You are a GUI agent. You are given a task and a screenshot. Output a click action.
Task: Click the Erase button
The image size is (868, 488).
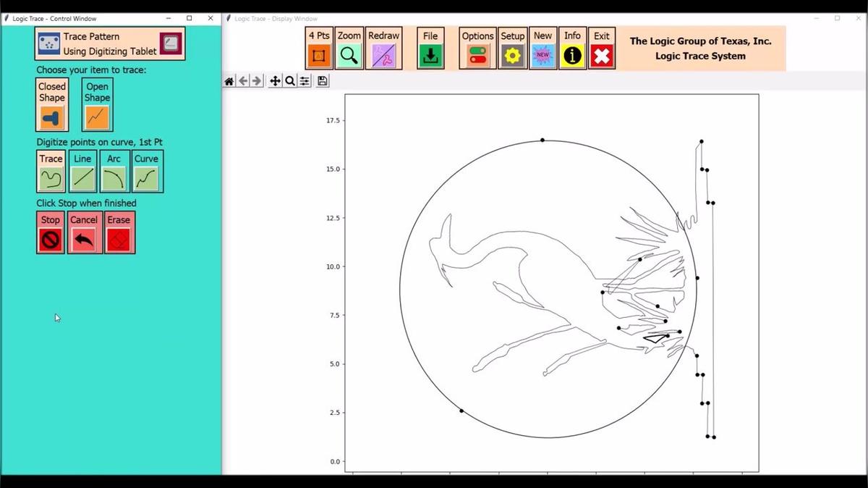[x=119, y=232]
